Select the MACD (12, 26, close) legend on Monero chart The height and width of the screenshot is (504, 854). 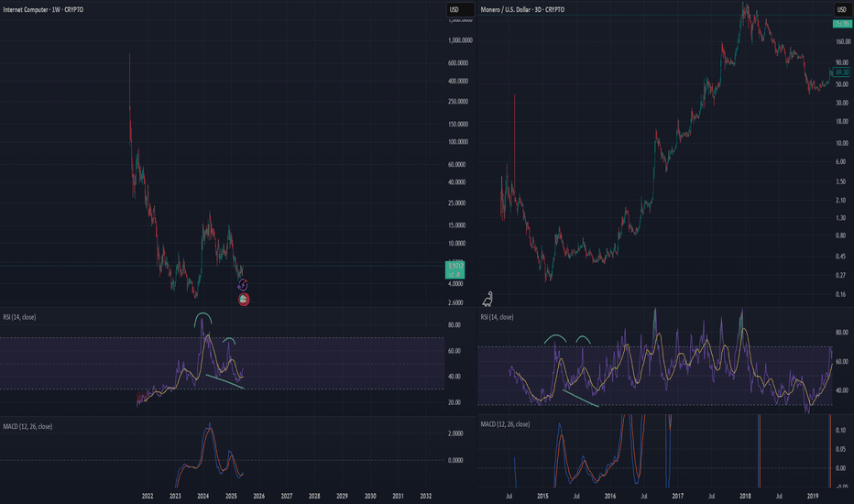tap(505, 424)
